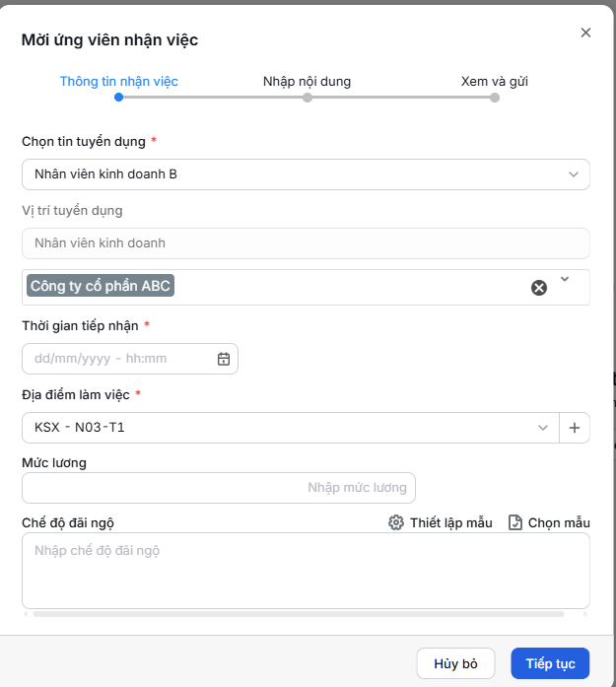Click the Hủy bỏ button
Viewport: 616px width, 687px height.
click(x=455, y=663)
